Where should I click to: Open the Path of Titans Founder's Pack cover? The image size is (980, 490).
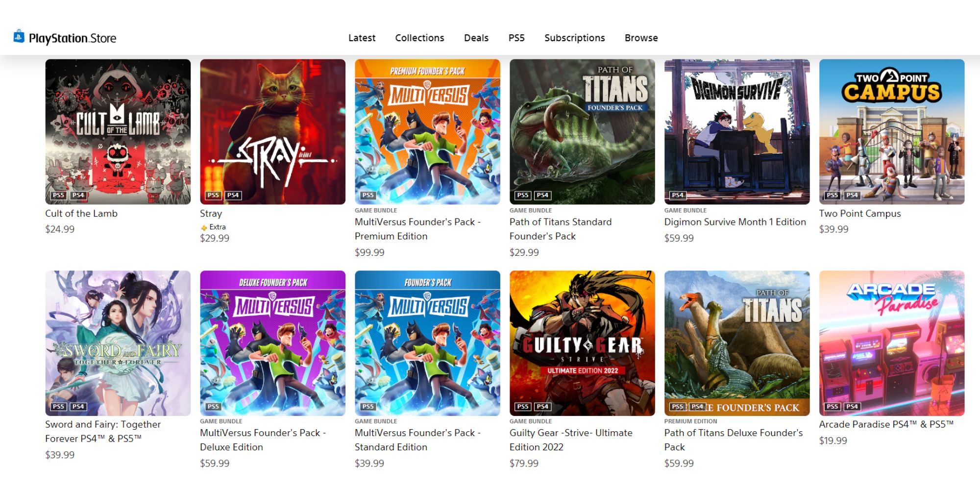(x=582, y=132)
